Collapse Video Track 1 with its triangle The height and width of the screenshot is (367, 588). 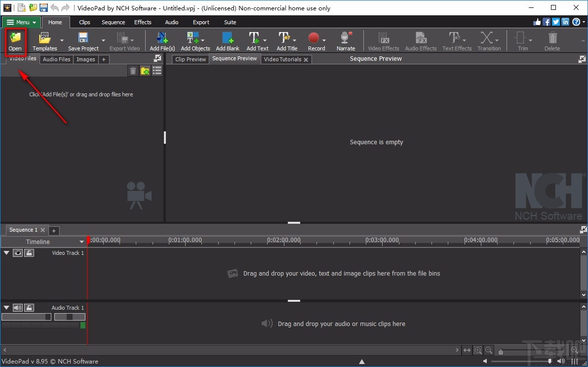[x=6, y=253]
